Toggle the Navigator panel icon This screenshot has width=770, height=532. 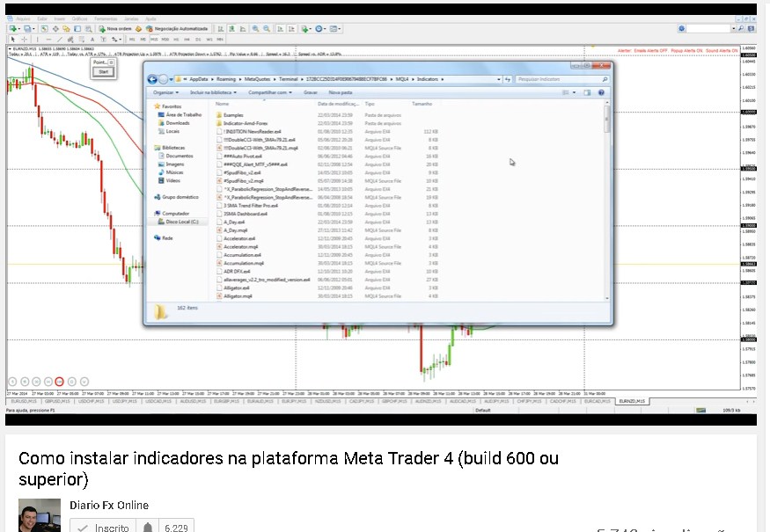[x=66, y=29]
